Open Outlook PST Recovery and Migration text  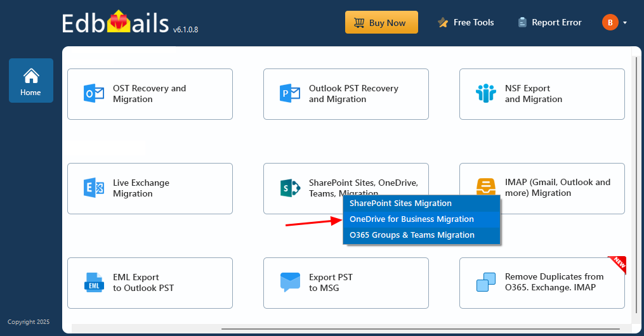(x=353, y=94)
